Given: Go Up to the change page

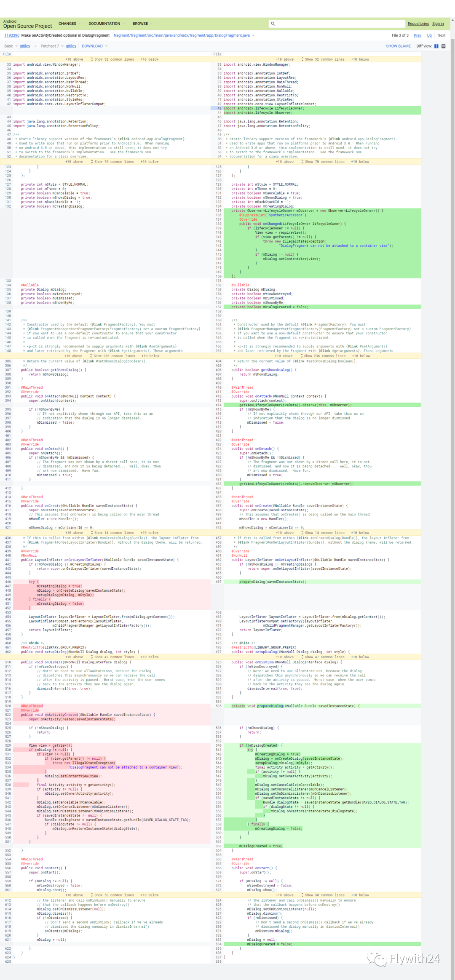Looking at the screenshot, I should 429,35.
